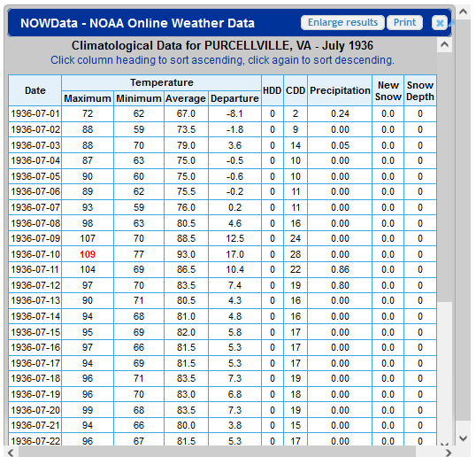Click the sort instructions blue text

(222, 60)
